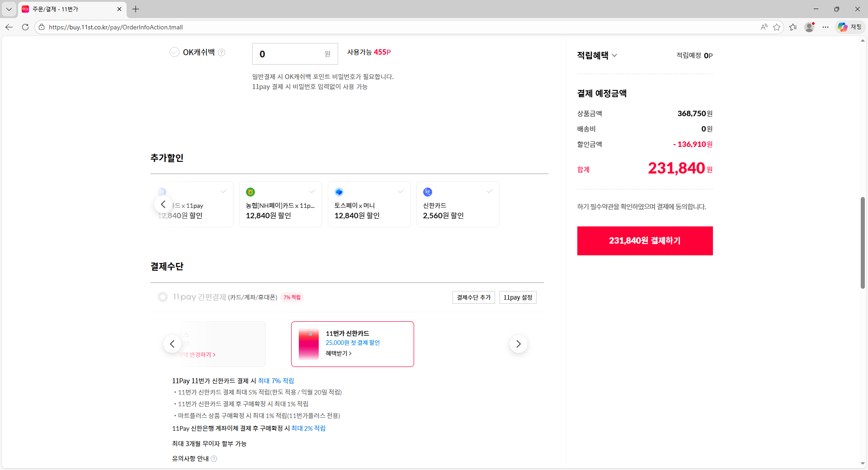This screenshot has width=868, height=470.
Task: Select 토스페이x머니 12,840원 discount
Action: (369, 204)
